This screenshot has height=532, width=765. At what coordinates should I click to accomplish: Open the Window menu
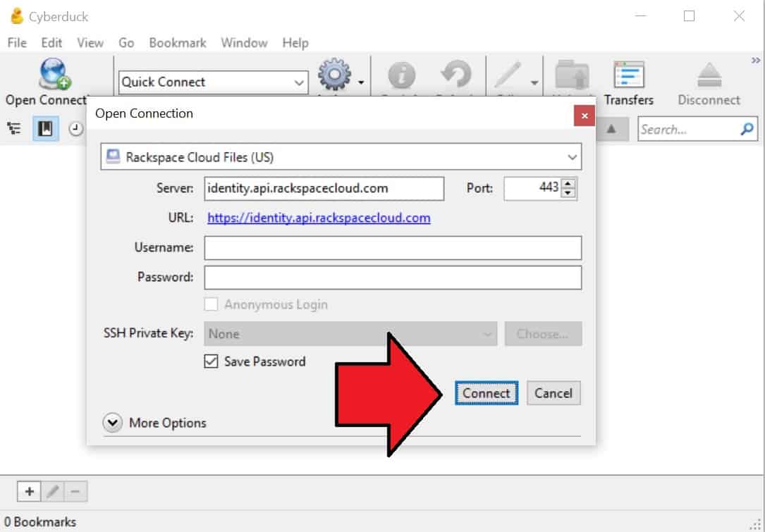point(244,43)
